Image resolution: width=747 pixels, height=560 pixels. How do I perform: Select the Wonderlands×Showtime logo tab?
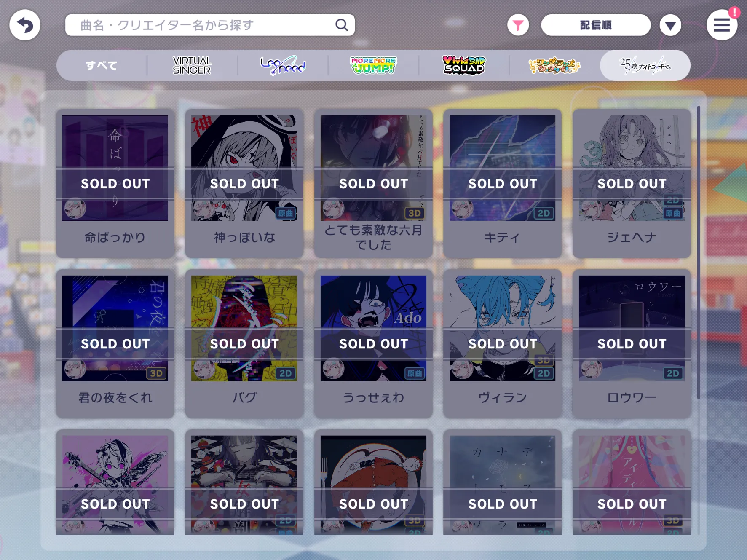point(554,65)
